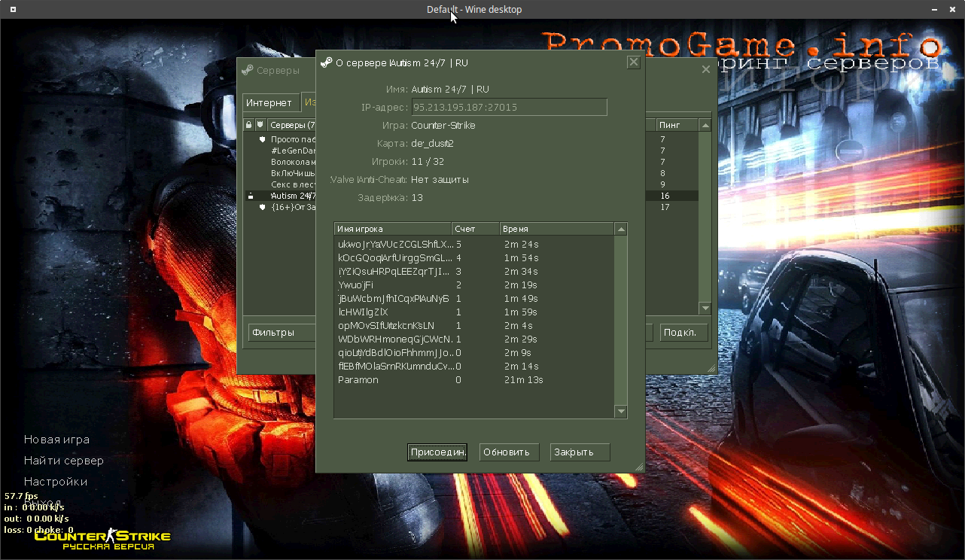This screenshot has width=965, height=560.
Task: Click the map name 'de_dust2'
Action: tap(432, 144)
